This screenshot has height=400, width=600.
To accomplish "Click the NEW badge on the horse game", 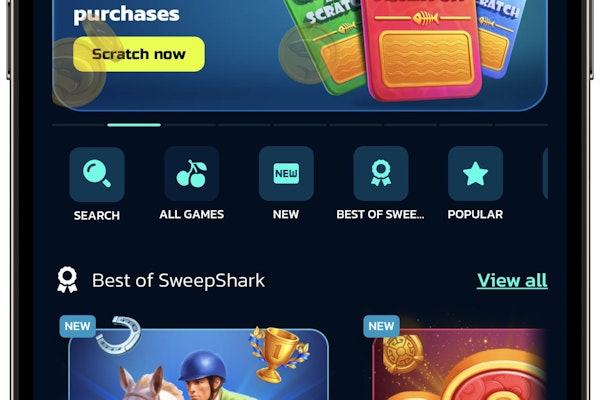I will pos(78,326).
